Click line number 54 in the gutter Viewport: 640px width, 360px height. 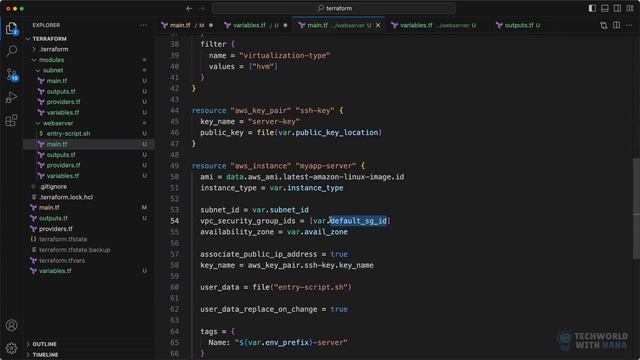coord(174,221)
